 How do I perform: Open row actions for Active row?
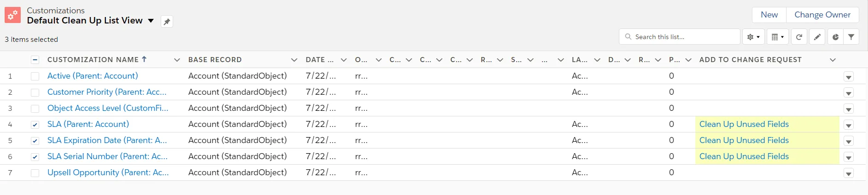tap(849, 77)
